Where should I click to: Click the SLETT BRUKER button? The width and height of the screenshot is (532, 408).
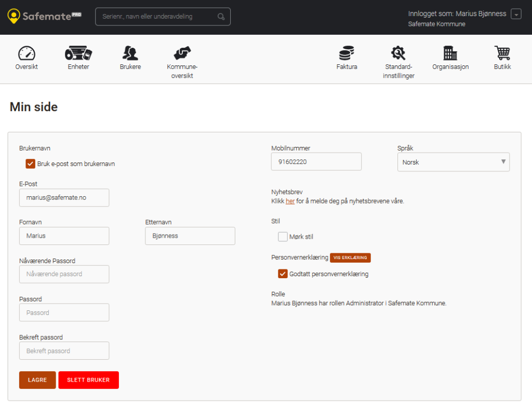click(88, 380)
